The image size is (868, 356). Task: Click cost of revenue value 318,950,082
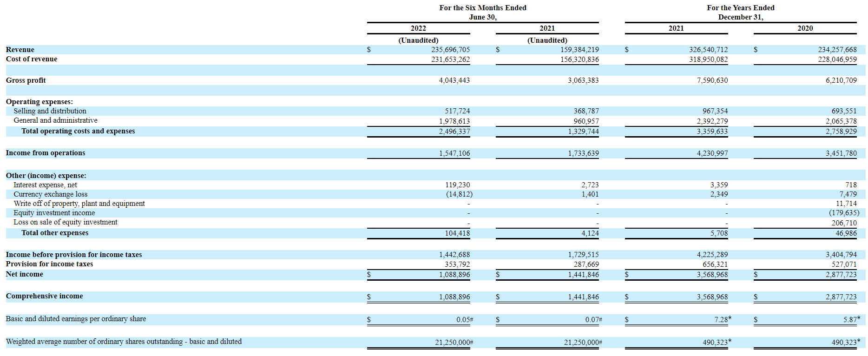click(x=708, y=59)
